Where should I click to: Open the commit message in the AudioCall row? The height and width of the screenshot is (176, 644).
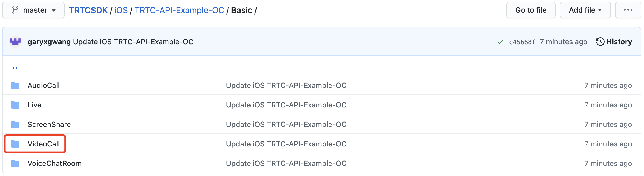click(286, 85)
